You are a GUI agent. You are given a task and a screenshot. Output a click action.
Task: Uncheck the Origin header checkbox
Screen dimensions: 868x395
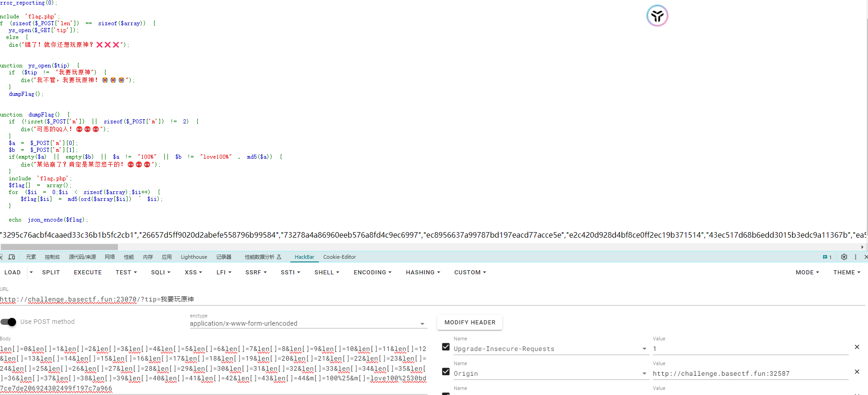445,372
